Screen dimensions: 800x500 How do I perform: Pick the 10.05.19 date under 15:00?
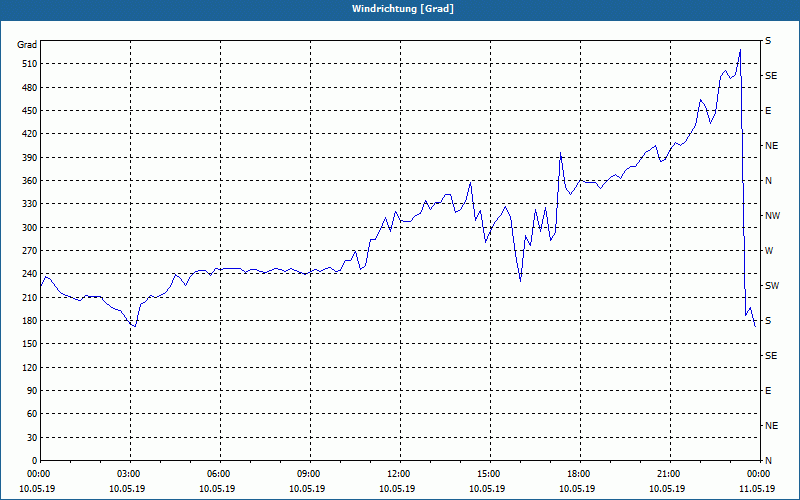(x=487, y=489)
